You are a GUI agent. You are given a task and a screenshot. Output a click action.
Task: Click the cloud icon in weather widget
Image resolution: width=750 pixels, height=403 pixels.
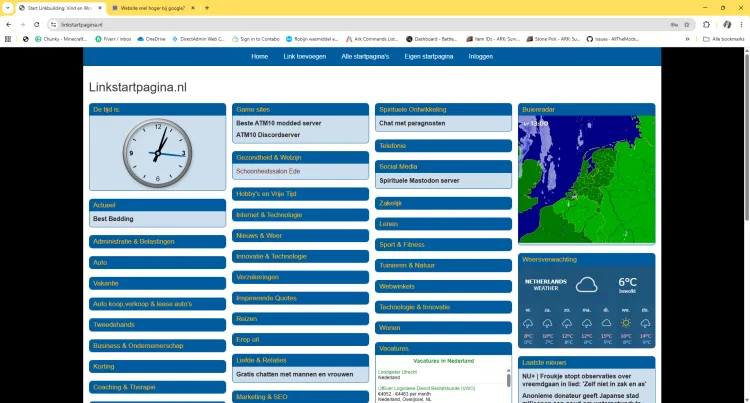click(x=587, y=285)
